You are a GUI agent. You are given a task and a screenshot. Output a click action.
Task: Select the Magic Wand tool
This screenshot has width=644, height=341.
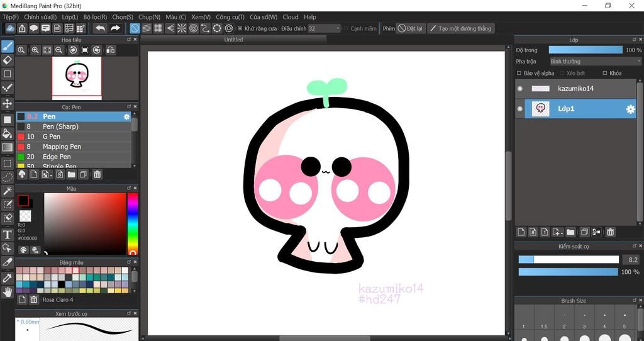click(x=7, y=191)
